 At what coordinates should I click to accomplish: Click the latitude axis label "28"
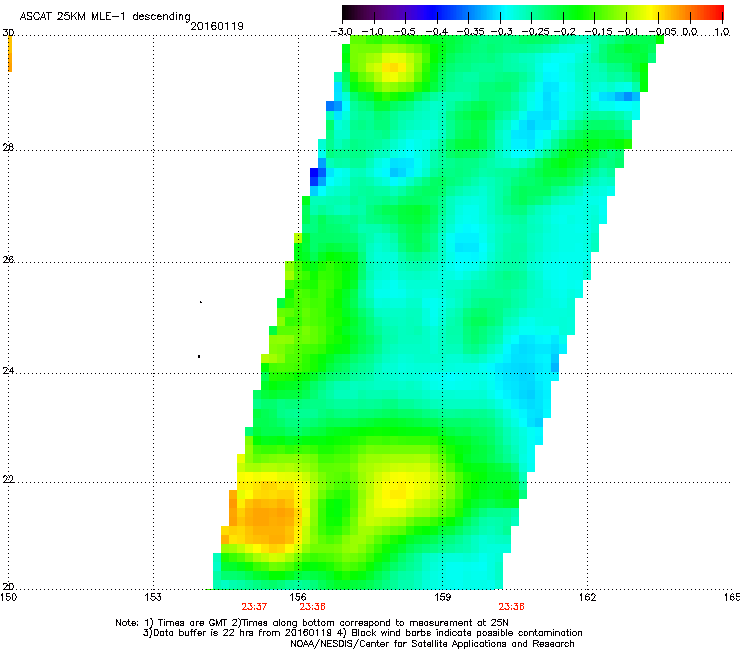pyautogui.click(x=8, y=147)
